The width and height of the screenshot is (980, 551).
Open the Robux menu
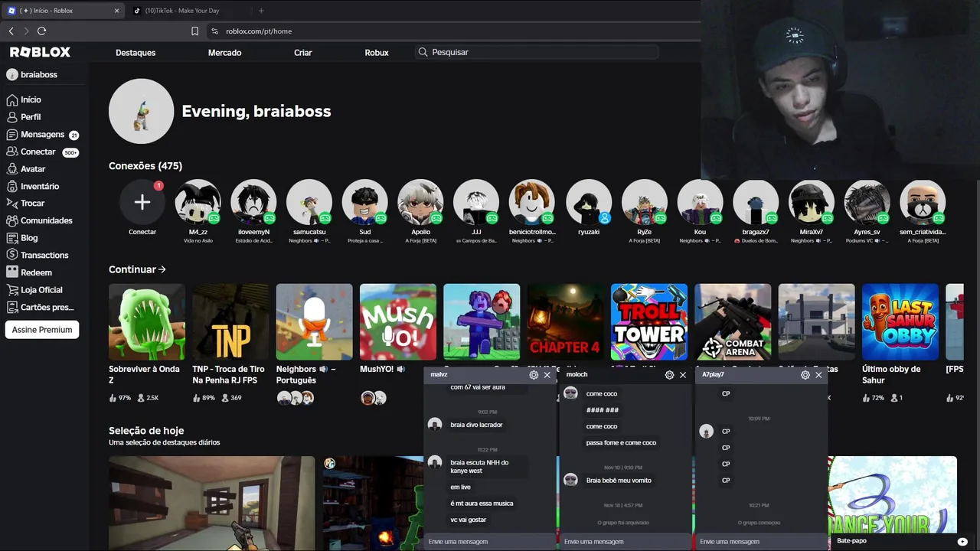coord(377,52)
